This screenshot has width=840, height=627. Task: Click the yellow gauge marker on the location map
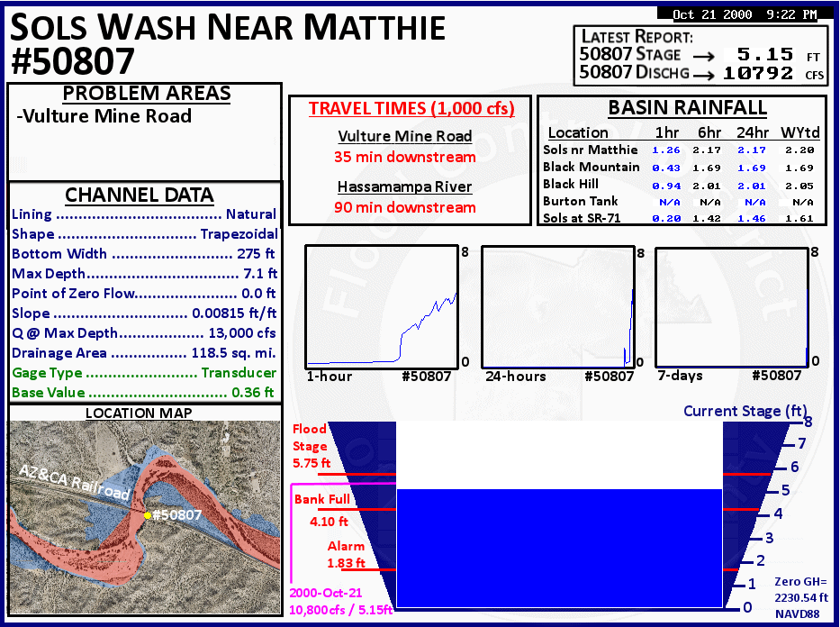[x=148, y=515]
